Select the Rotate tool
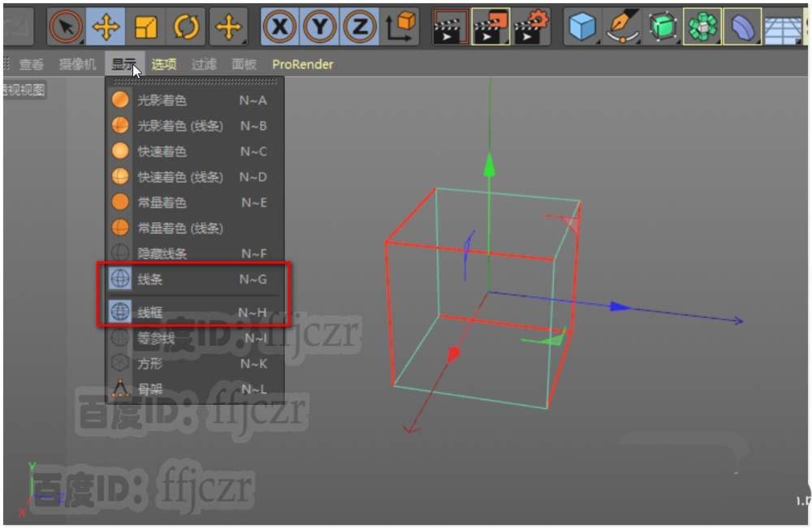This screenshot has height=529, width=812. pyautogui.click(x=186, y=26)
